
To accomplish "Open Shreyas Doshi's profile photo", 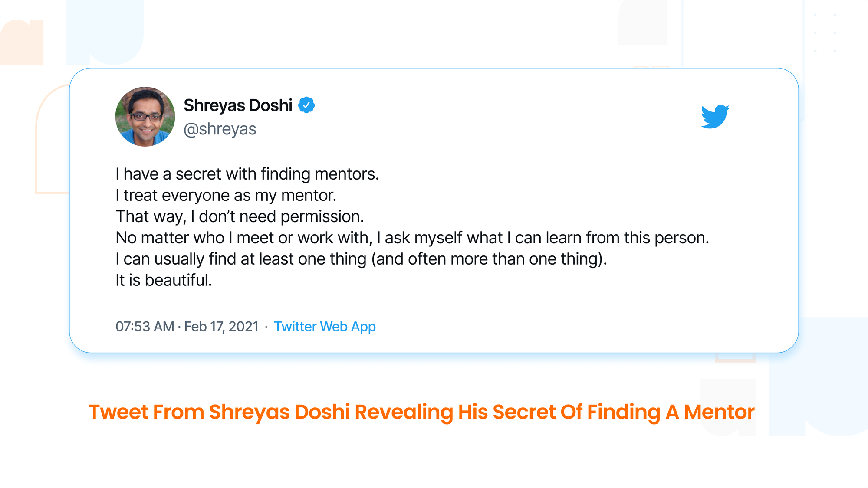I will pos(145,117).
